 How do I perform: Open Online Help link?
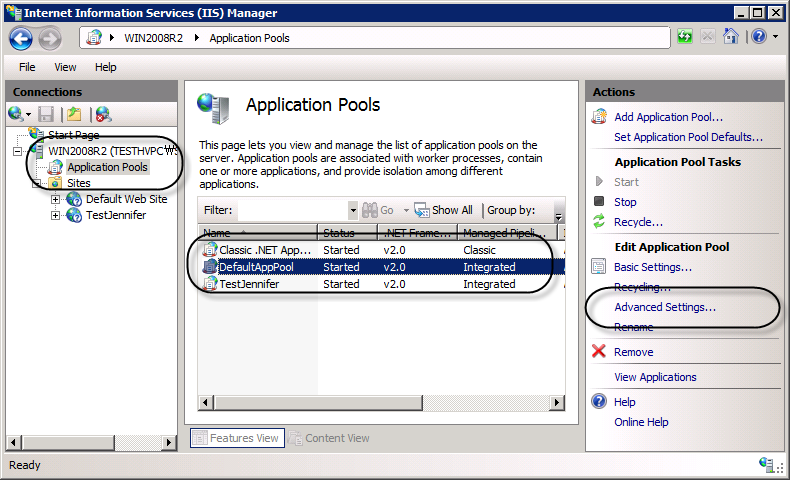point(641,422)
